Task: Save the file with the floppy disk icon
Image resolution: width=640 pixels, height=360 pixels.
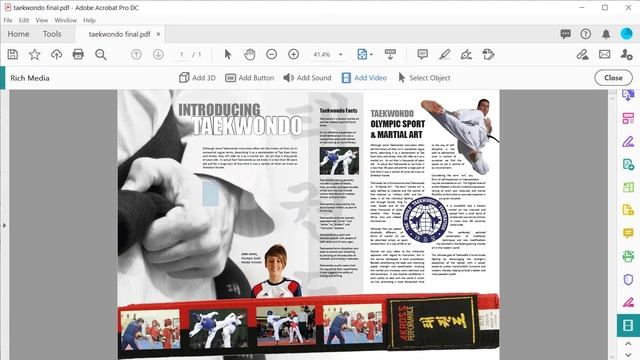Action: [x=13, y=54]
